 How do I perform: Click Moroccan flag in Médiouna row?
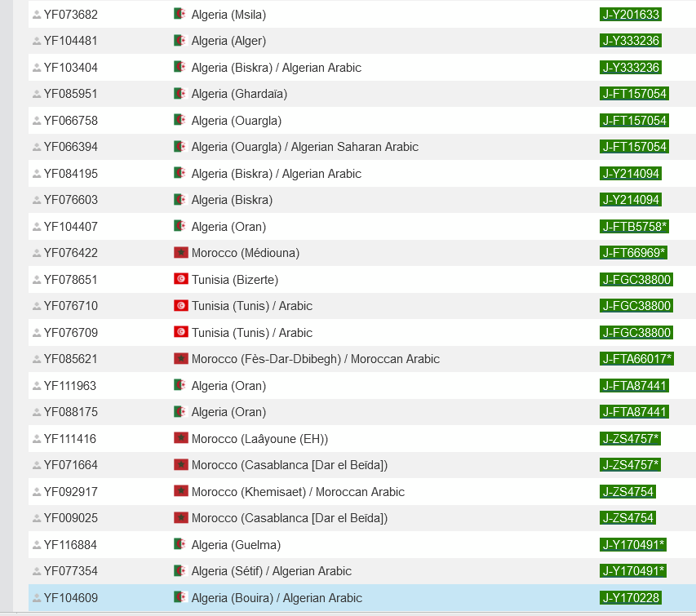coord(180,253)
